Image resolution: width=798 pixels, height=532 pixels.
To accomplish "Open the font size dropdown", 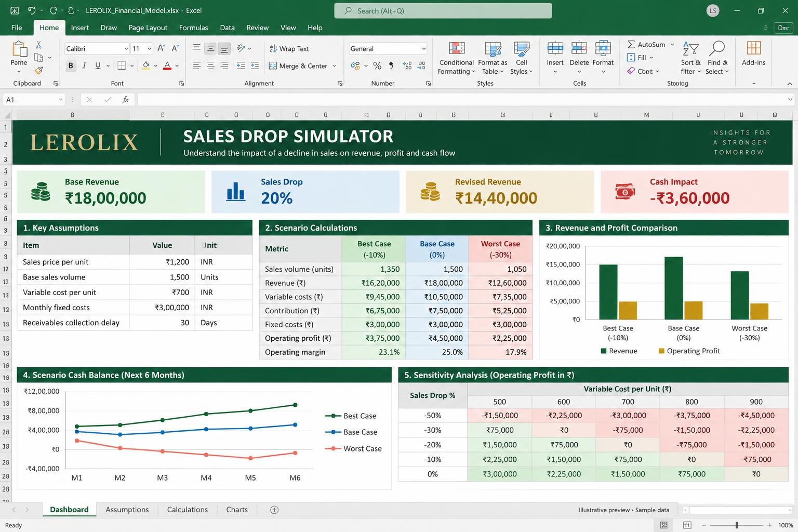I will [x=150, y=48].
